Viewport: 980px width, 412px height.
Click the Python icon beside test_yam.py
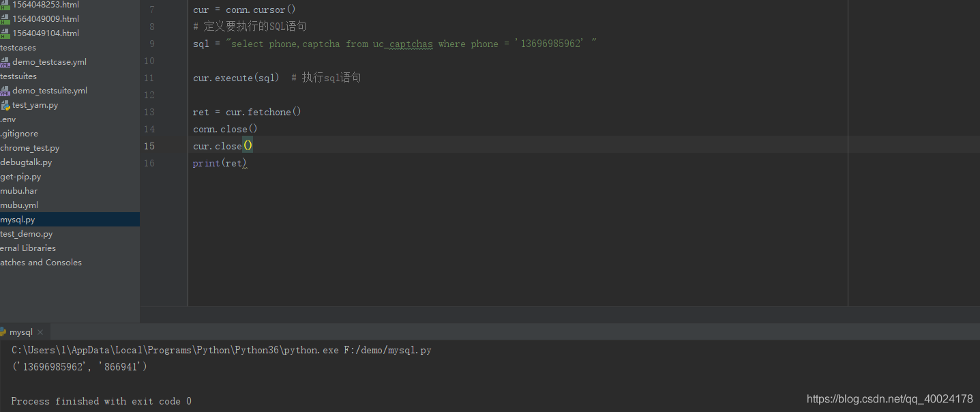click(x=5, y=105)
